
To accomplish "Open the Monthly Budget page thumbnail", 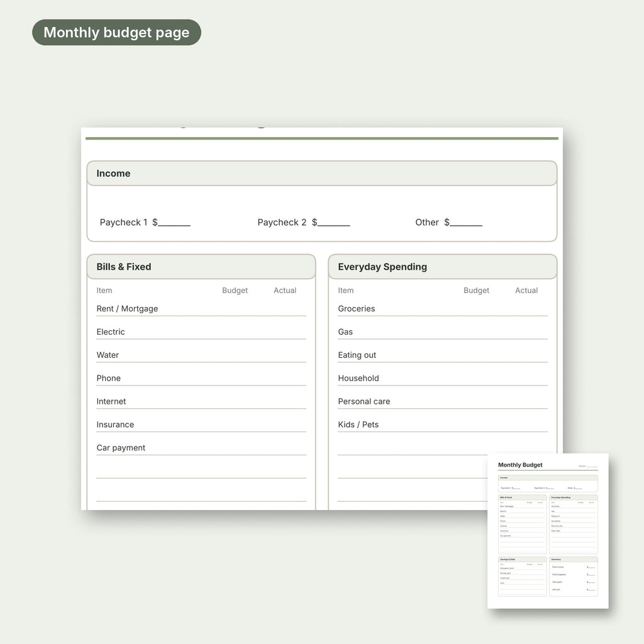I will tap(548, 531).
